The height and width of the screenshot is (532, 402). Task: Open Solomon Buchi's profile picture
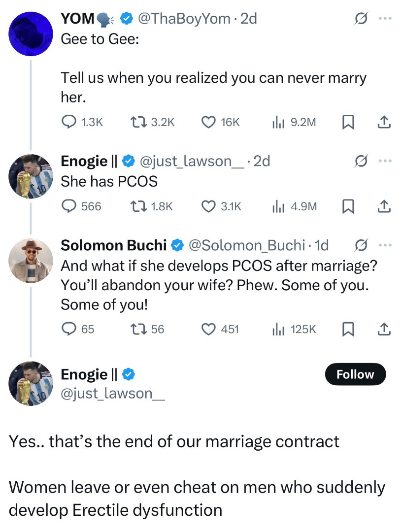[x=31, y=260]
